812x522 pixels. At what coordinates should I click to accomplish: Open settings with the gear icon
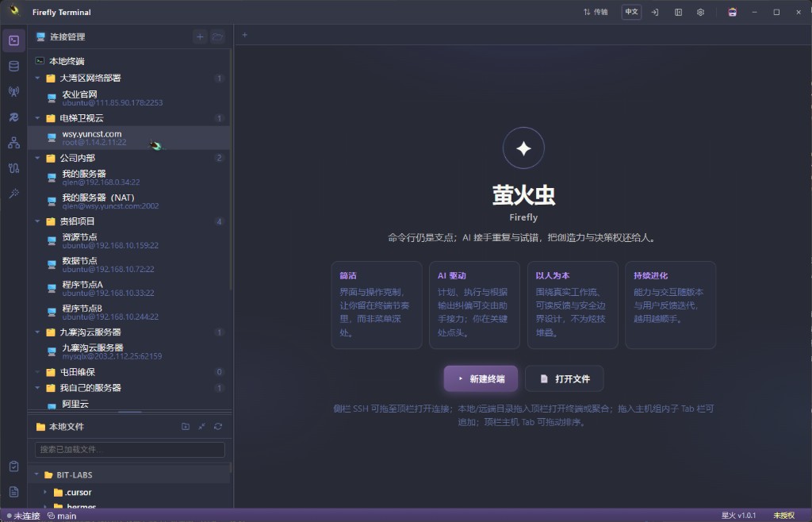coord(701,12)
